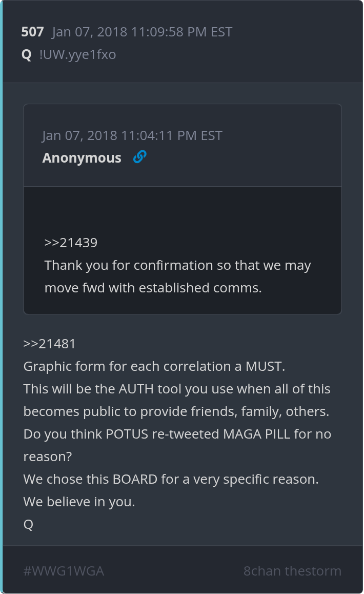The image size is (364, 594).
Task: Click the 'becomes public to provide friends' line
Action: click(x=176, y=411)
